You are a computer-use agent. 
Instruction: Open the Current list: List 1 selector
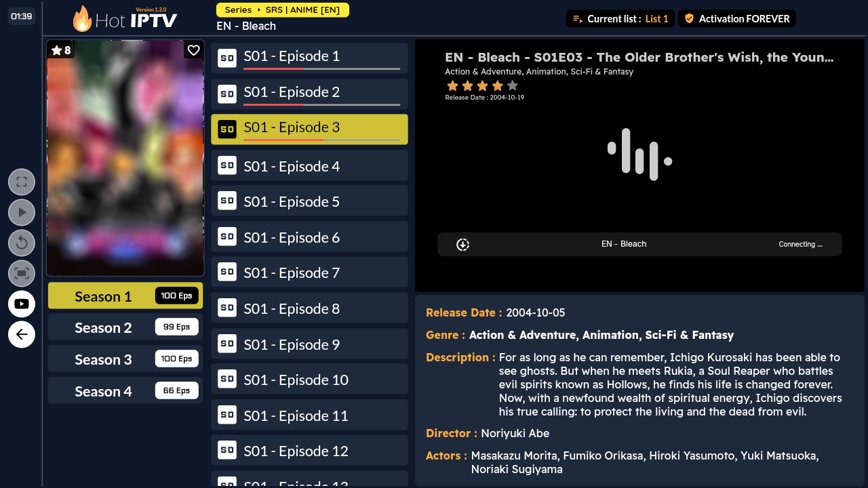pos(620,19)
